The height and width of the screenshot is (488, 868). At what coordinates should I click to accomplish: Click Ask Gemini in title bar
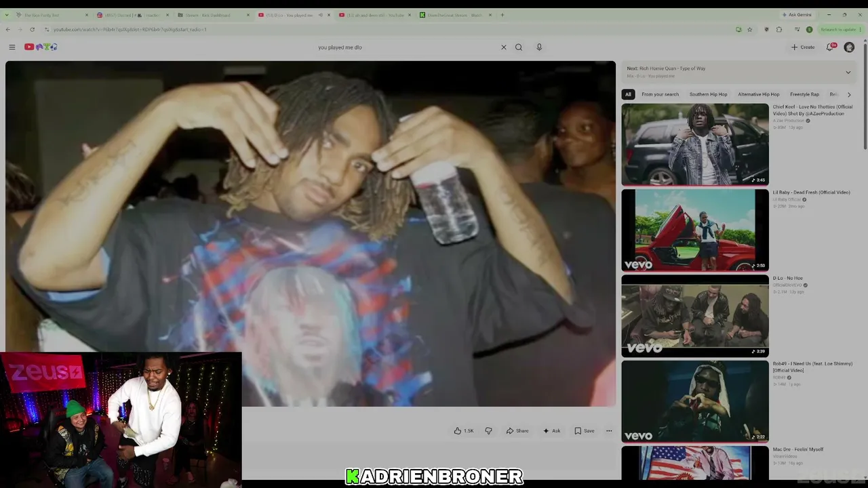797,14
